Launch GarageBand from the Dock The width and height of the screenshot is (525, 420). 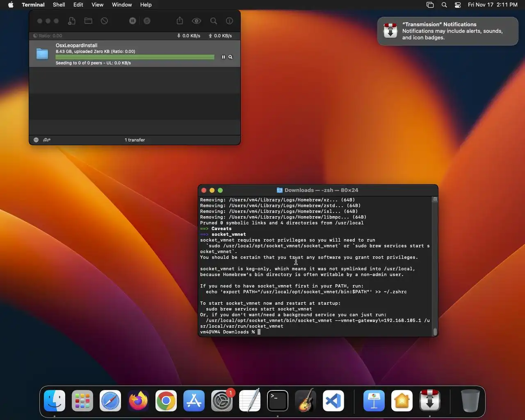coord(306,401)
